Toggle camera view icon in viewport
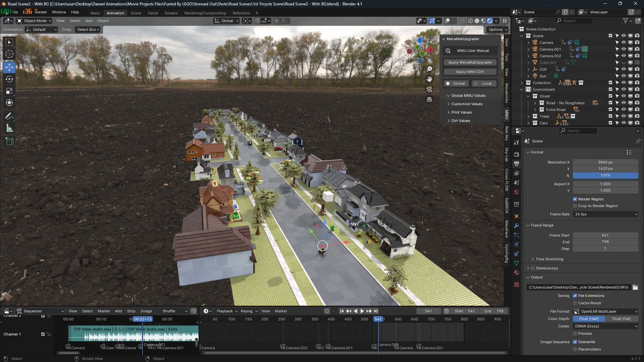Viewport: 644px width, 362px height. tap(429, 90)
